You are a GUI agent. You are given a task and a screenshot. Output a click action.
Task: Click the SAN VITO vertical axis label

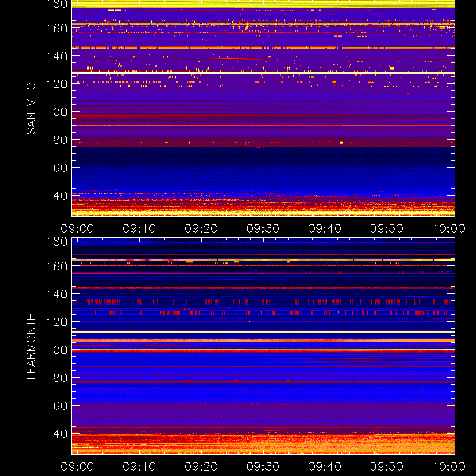[x=31, y=108]
